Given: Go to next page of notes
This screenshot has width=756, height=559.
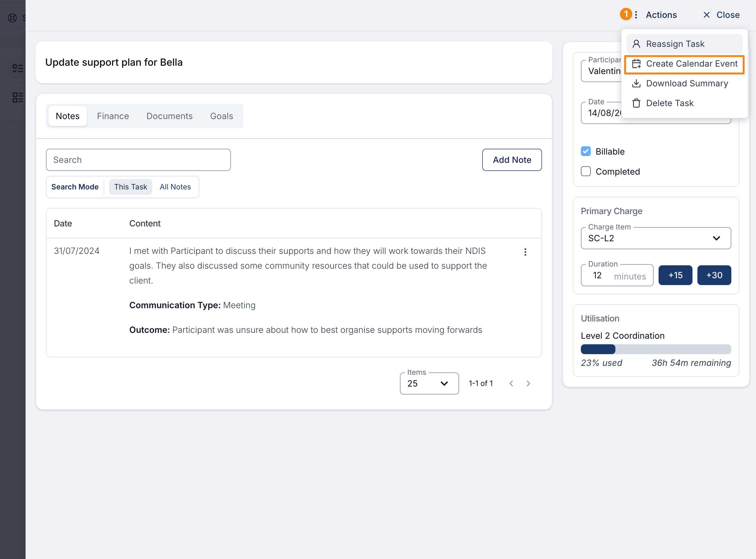Looking at the screenshot, I should 528,383.
